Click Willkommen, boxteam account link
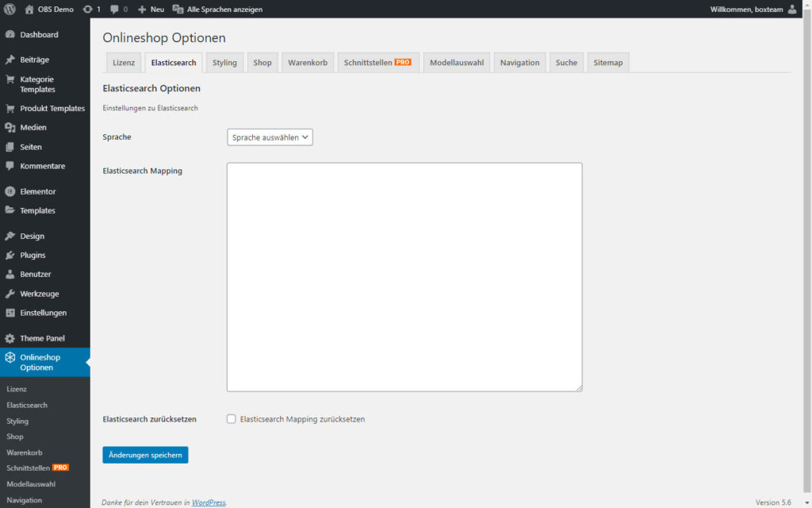 (754, 10)
